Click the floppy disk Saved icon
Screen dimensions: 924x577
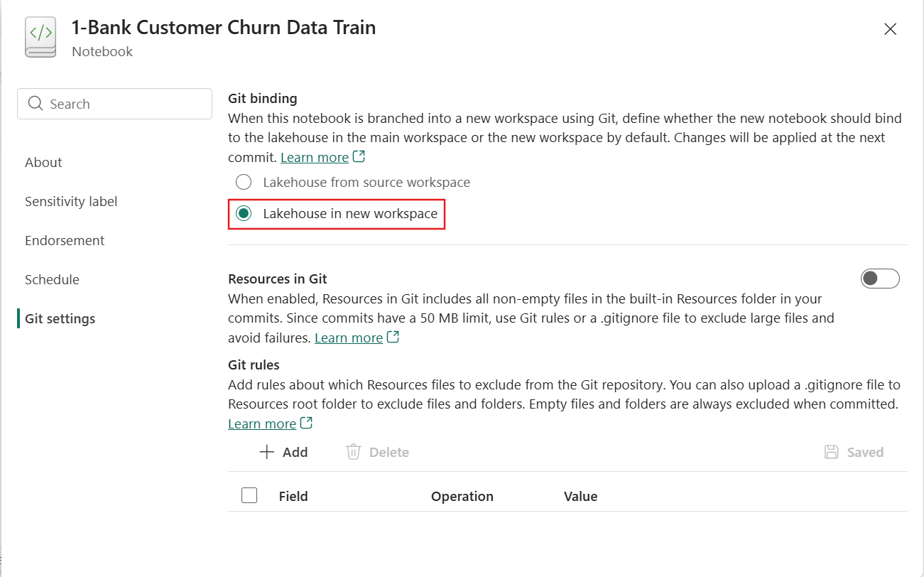click(x=831, y=452)
